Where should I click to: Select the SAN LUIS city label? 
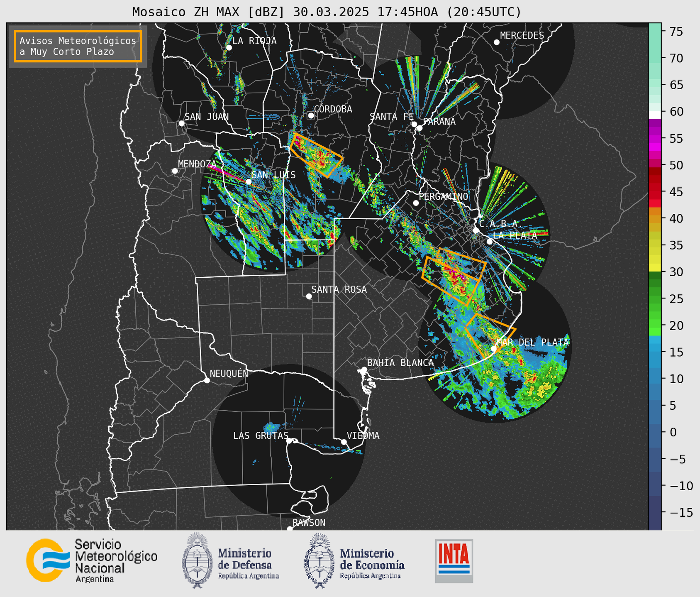273,175
